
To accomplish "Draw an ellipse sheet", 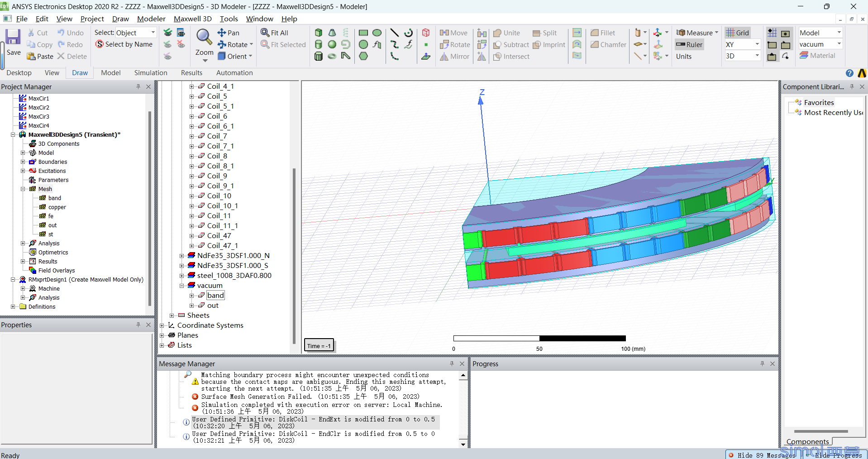I will (377, 33).
